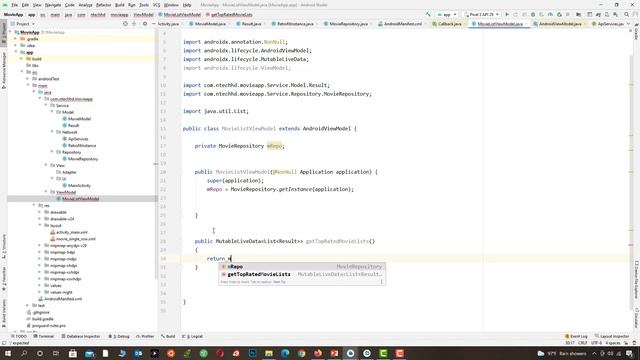Open the Profiler tool window
Viewport: 640px width, 360px height.
pos(145,336)
